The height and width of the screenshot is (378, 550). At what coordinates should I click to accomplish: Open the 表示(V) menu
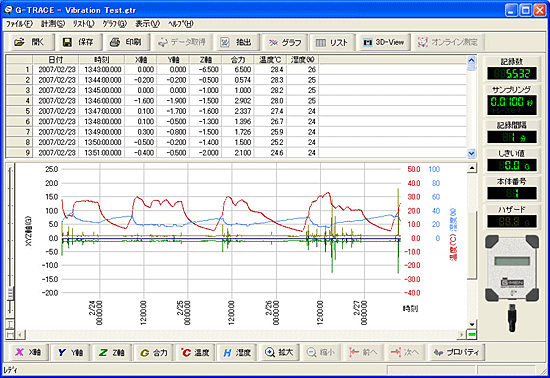tap(148, 24)
